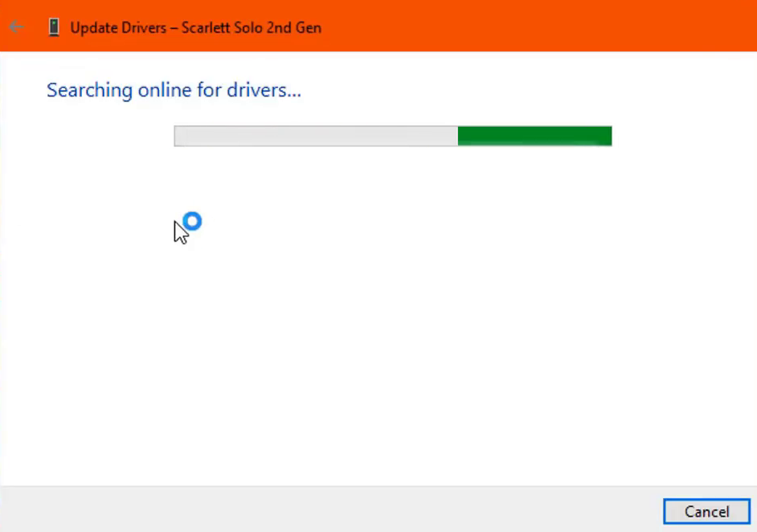Click the back arrow in the title bar
The image size is (757, 532).
(x=16, y=27)
